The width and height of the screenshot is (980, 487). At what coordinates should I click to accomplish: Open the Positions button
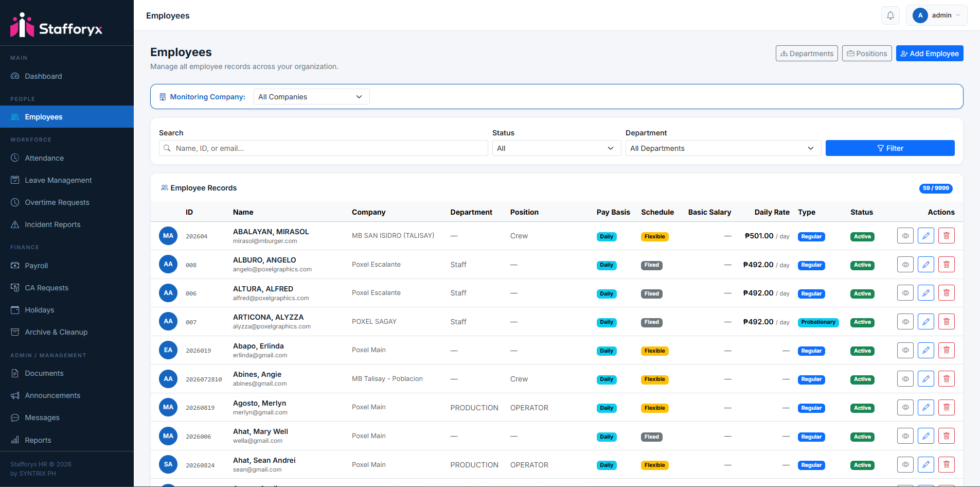click(x=867, y=54)
